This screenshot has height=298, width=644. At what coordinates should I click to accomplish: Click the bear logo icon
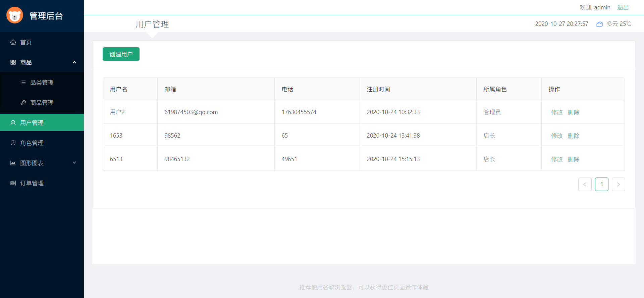tap(15, 15)
